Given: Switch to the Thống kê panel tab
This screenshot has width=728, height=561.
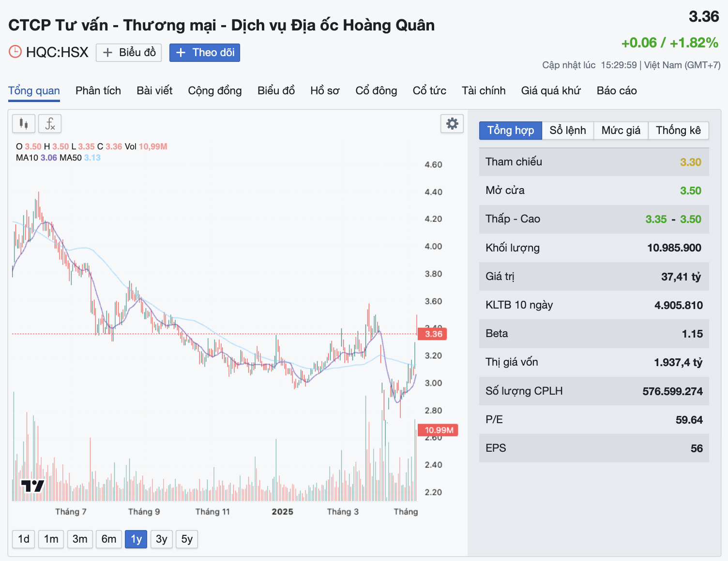Looking at the screenshot, I should pyautogui.click(x=679, y=131).
